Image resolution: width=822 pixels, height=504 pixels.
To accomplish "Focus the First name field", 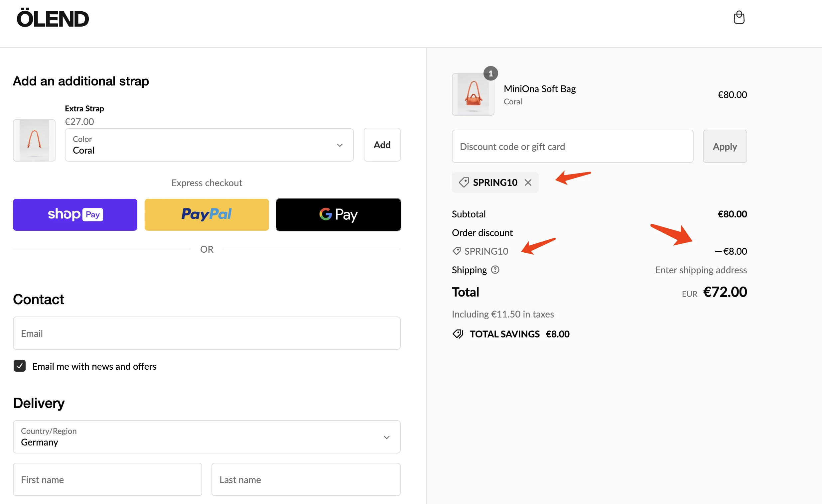I will point(107,479).
